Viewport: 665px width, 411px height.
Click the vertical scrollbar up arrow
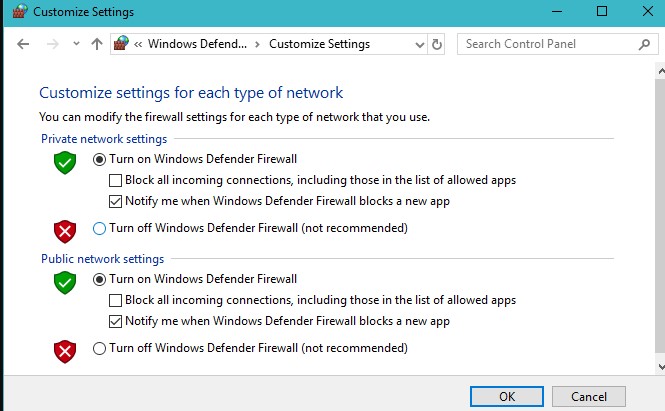coord(660,71)
